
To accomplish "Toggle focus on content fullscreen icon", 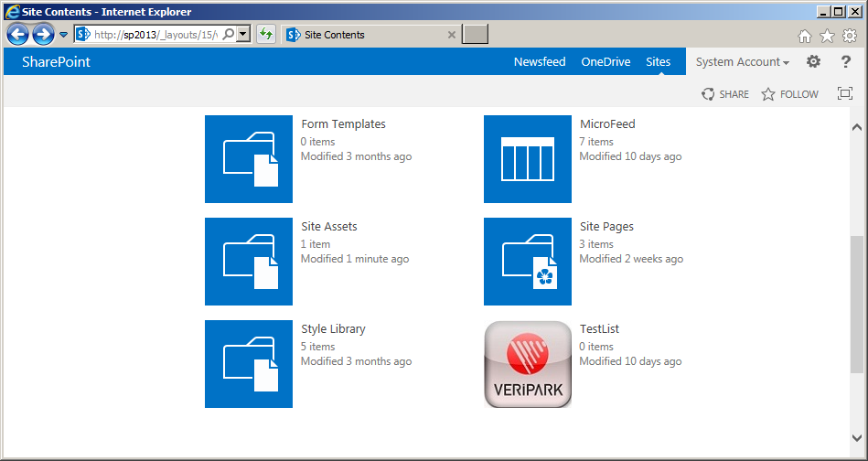I will click(845, 93).
